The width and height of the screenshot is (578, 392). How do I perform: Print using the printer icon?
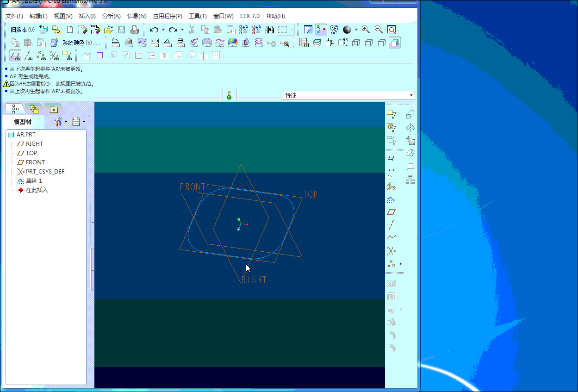[134, 30]
